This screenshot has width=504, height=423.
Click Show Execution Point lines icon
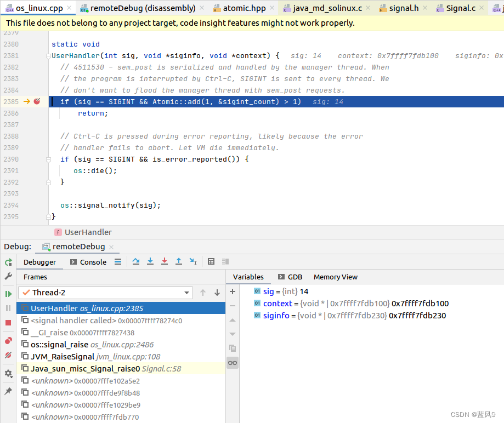click(x=118, y=262)
